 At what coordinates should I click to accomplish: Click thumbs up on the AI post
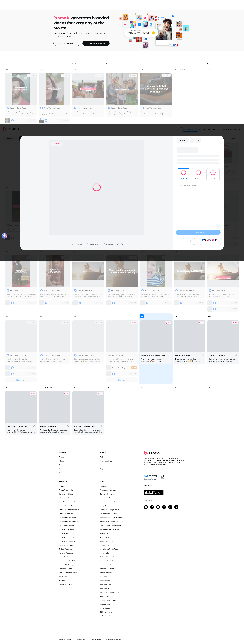point(118,244)
